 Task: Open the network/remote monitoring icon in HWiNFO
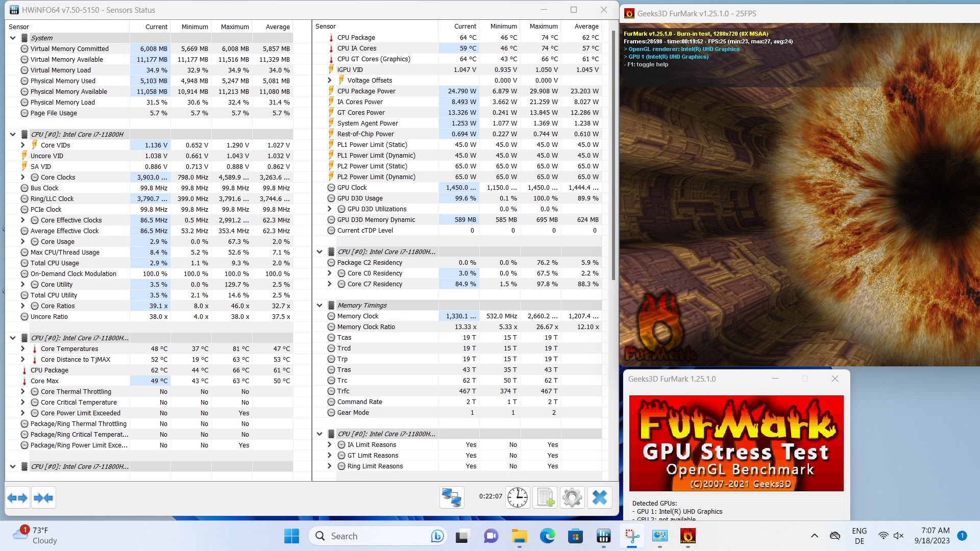(x=452, y=497)
